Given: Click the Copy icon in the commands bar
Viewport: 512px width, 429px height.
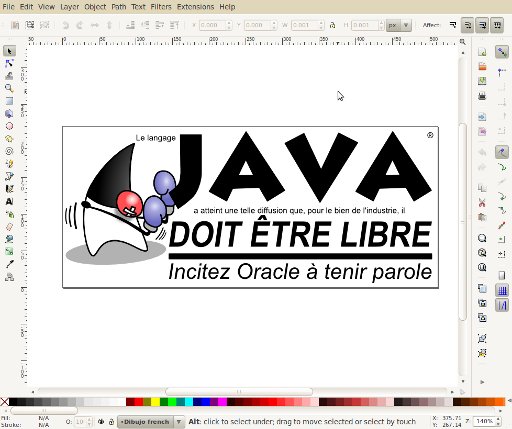Looking at the screenshot, I should 482,188.
